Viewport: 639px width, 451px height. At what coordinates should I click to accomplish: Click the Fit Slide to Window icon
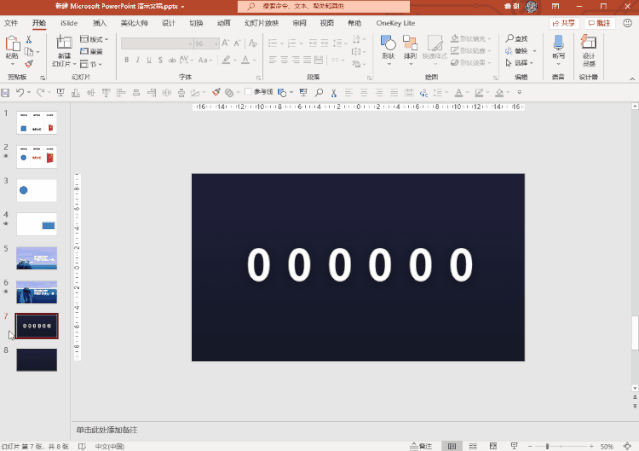(x=628, y=447)
